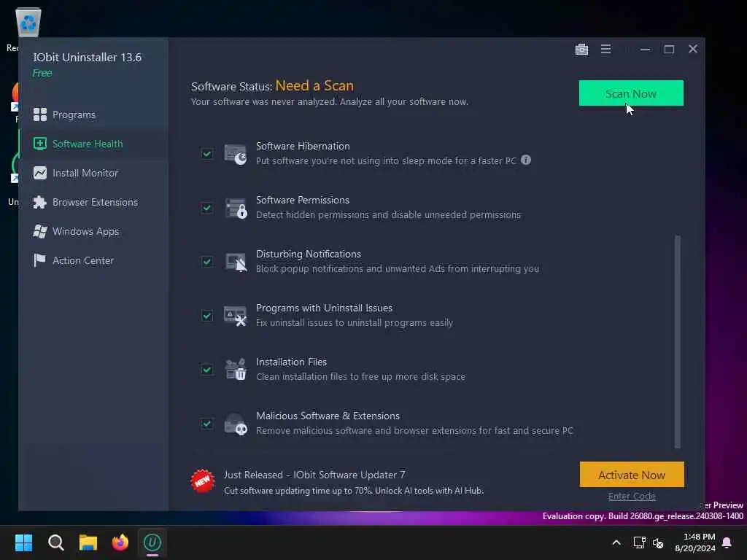
Task: Click the Enter Code link
Action: point(632,496)
